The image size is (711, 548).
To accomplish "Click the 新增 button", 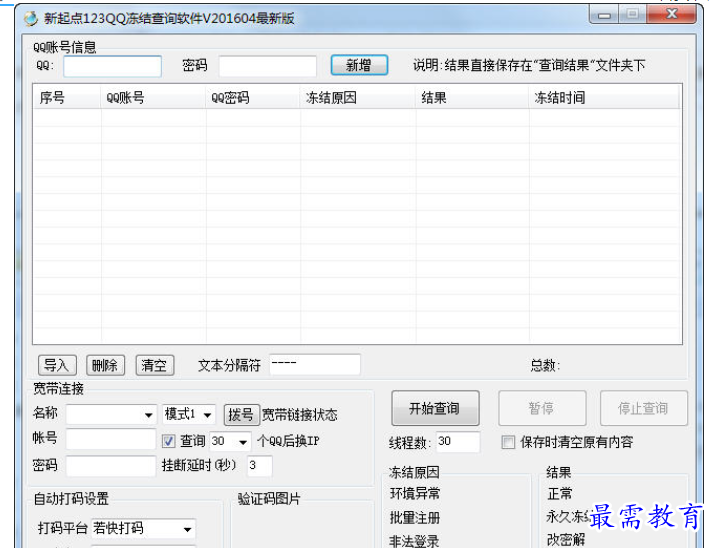I will click(x=359, y=65).
